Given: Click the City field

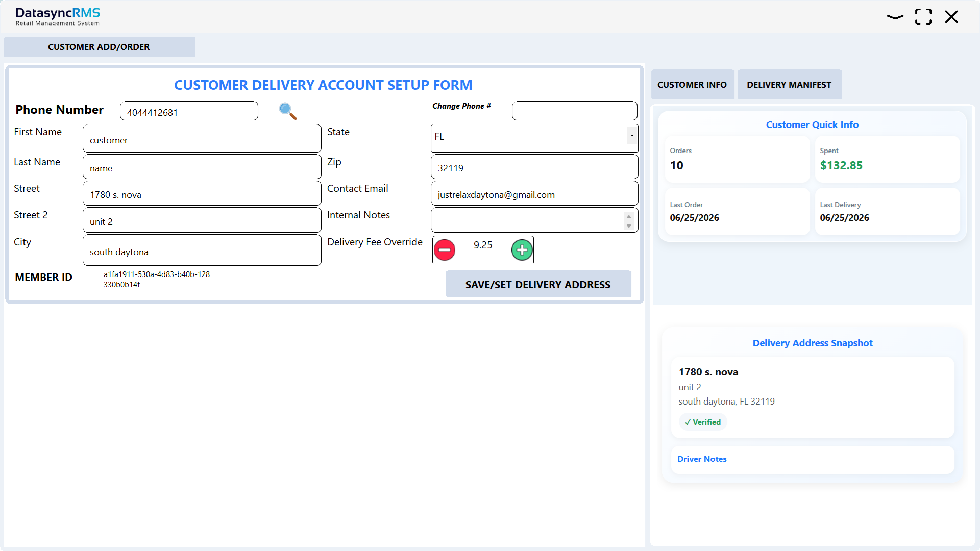Looking at the screenshot, I should [202, 250].
